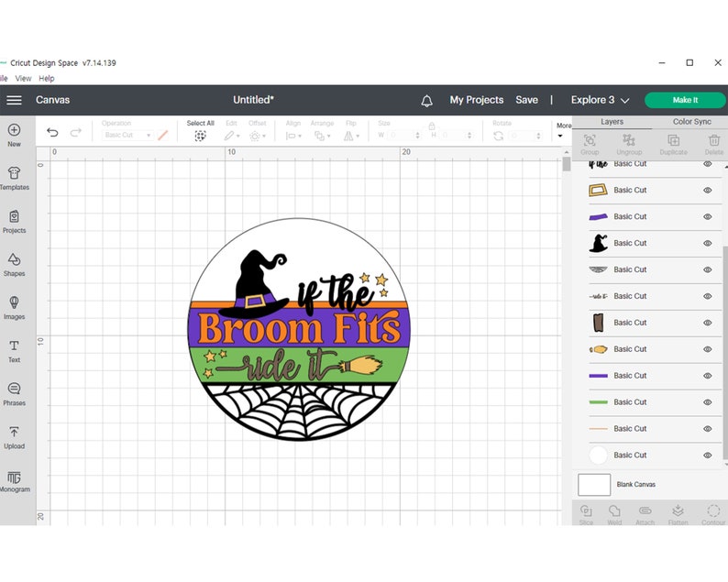Open the Templates panel
The height and width of the screenshot is (582, 728).
[14, 173]
